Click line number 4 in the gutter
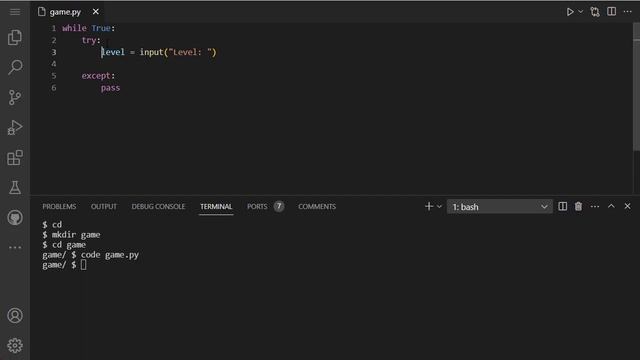The height and width of the screenshot is (360, 640). pos(53,64)
